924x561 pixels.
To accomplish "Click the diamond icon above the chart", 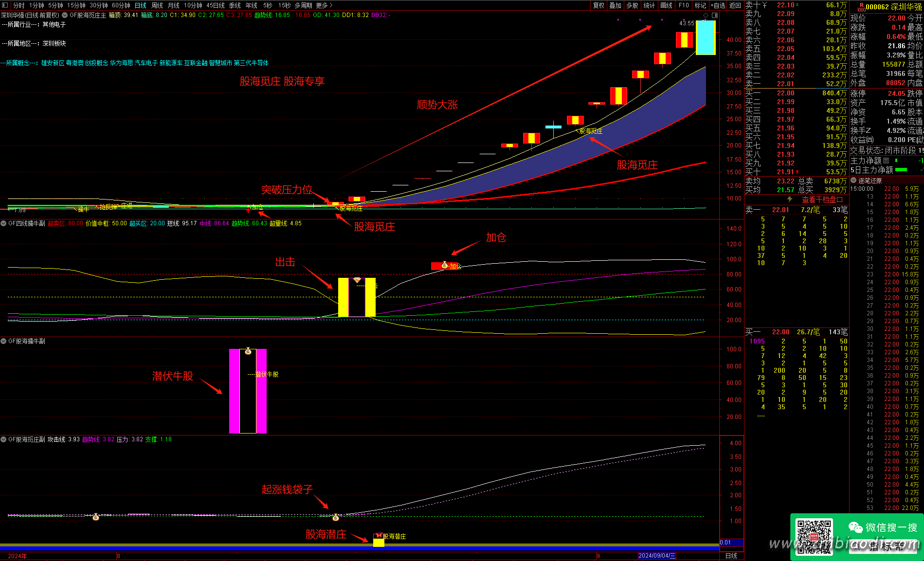I will [x=706, y=16].
